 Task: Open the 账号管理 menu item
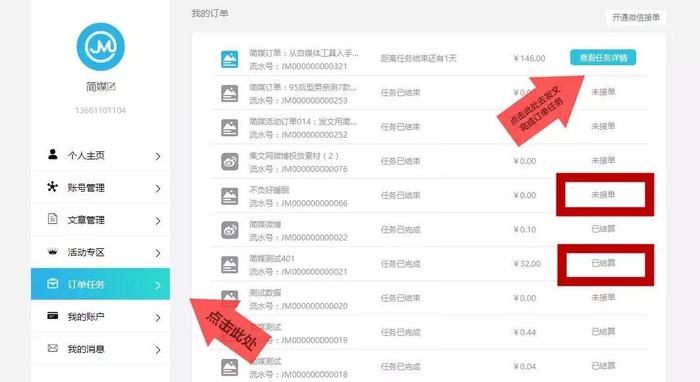(100, 187)
